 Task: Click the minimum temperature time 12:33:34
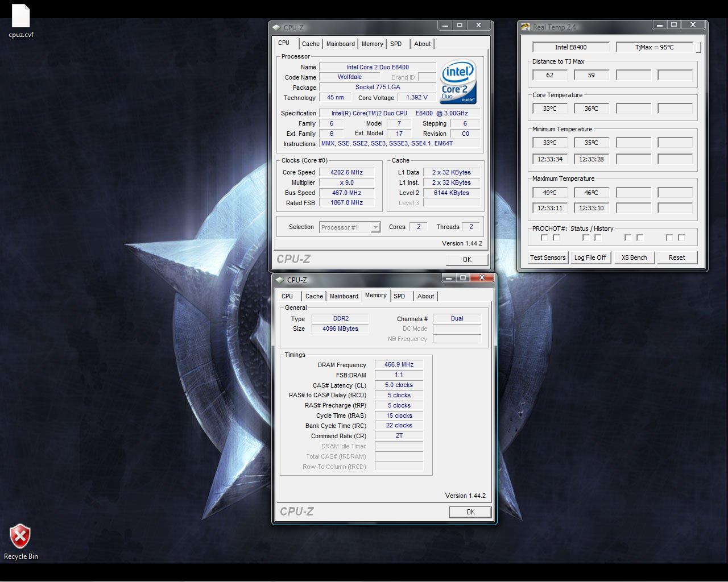tap(549, 159)
